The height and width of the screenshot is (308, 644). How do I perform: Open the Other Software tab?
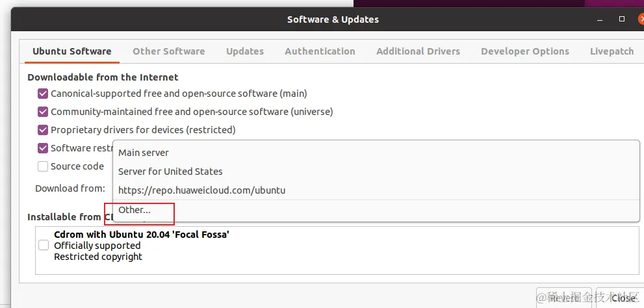(168, 51)
